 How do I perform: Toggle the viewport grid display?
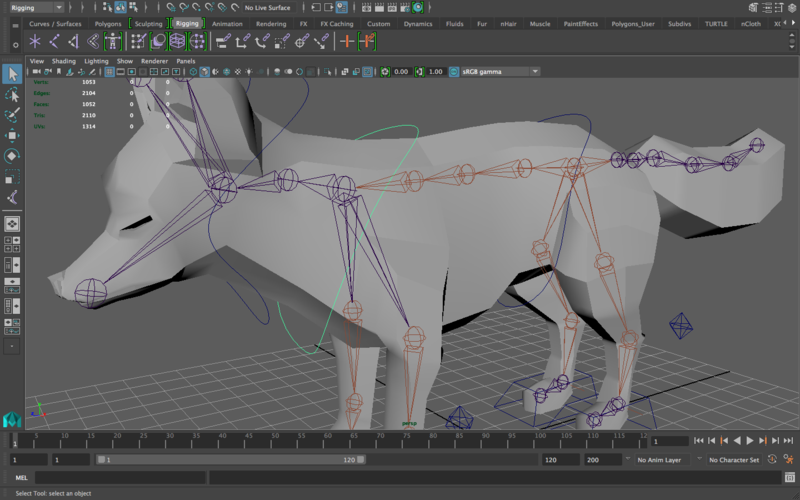coord(109,72)
